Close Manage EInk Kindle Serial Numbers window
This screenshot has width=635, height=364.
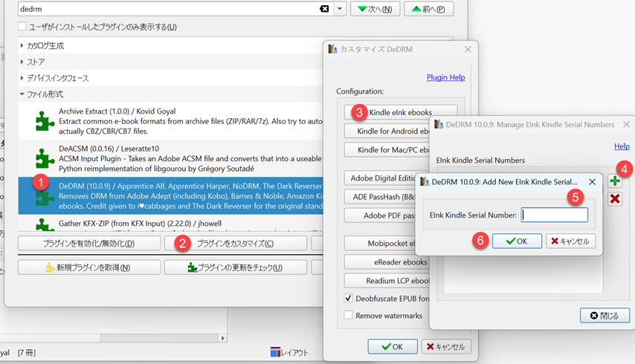[x=626, y=125]
